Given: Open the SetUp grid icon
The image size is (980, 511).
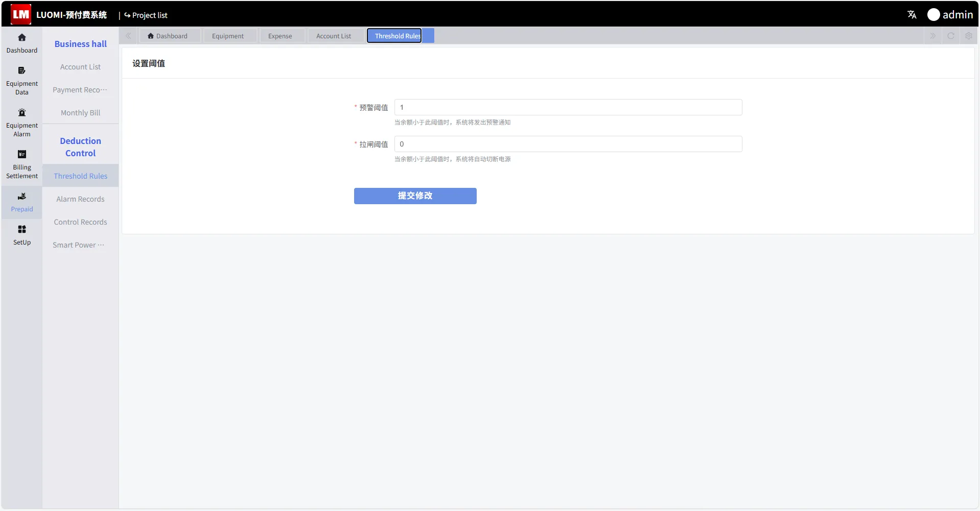Looking at the screenshot, I should point(21,230).
